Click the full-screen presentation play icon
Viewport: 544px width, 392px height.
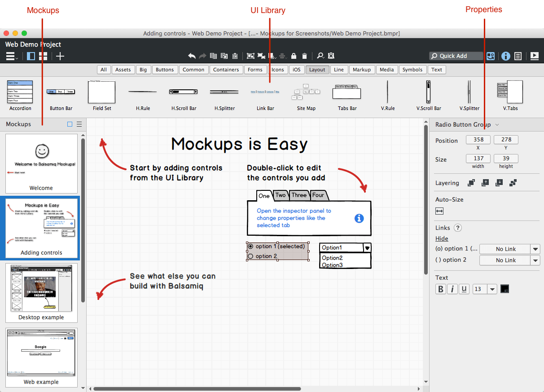pyautogui.click(x=534, y=56)
